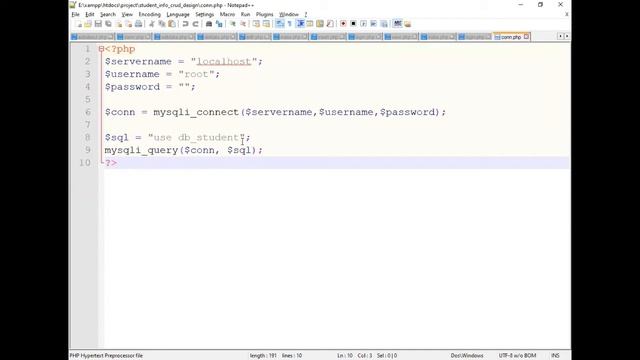Open the Edit menu
Screen dimensions: 640x360
tap(90, 14)
